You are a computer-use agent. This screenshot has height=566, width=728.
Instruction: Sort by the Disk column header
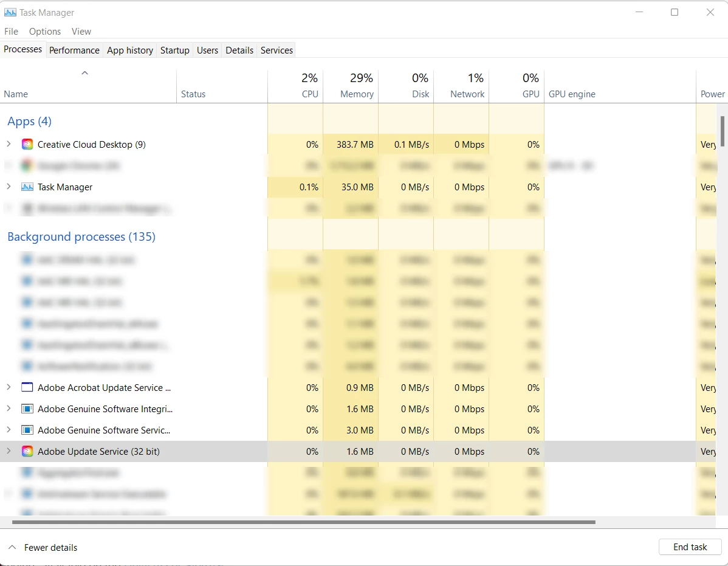(406, 86)
